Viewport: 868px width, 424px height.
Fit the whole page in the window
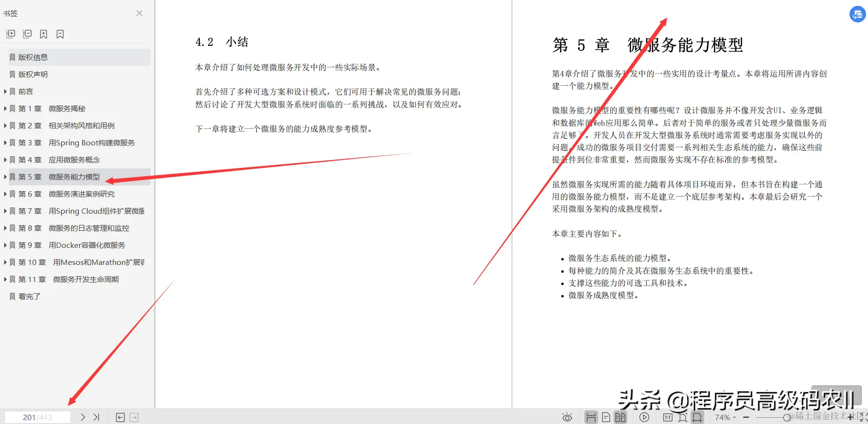pyautogui.click(x=683, y=417)
